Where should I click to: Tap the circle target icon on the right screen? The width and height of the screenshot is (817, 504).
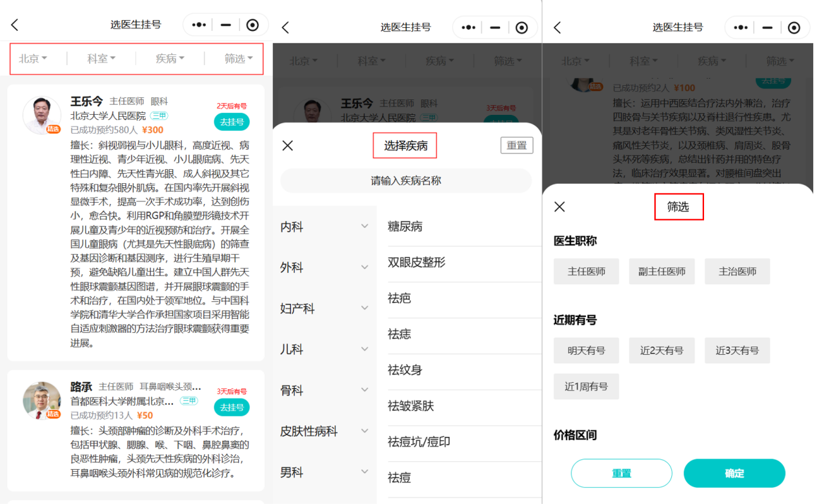[794, 27]
